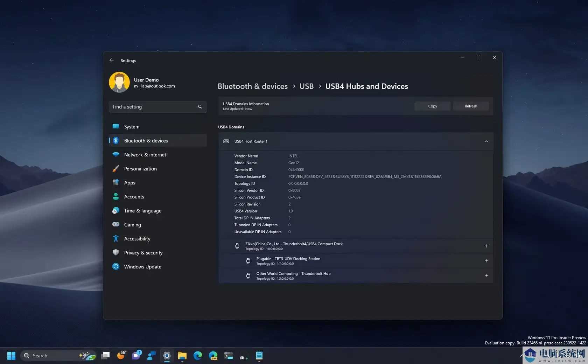Open Task View from taskbar
Viewport: 588px width, 364px height.
click(105, 356)
